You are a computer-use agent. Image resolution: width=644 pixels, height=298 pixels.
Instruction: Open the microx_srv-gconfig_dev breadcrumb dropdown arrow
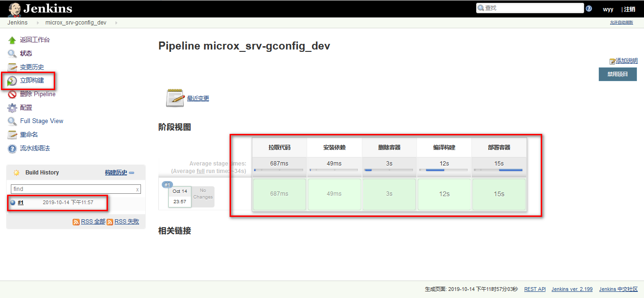[x=116, y=23]
